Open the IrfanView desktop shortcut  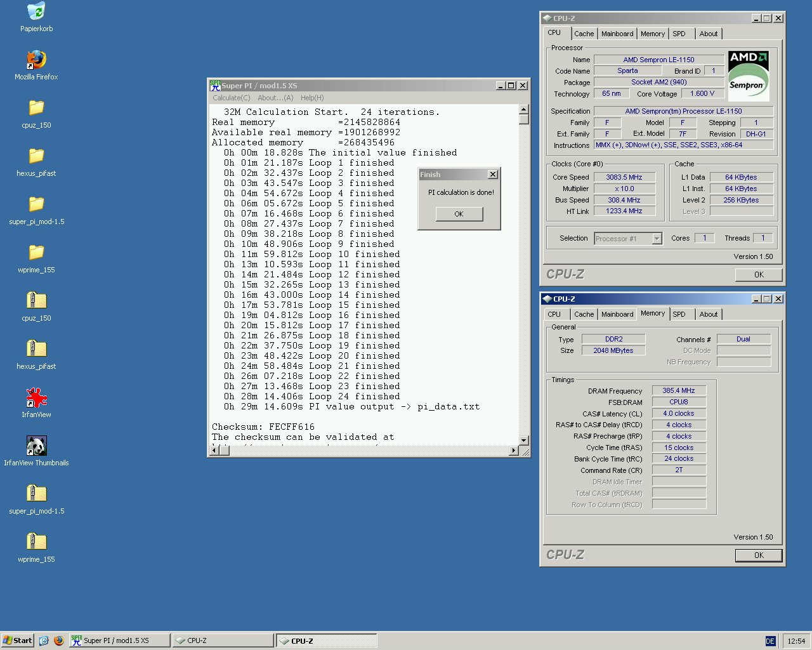point(36,397)
